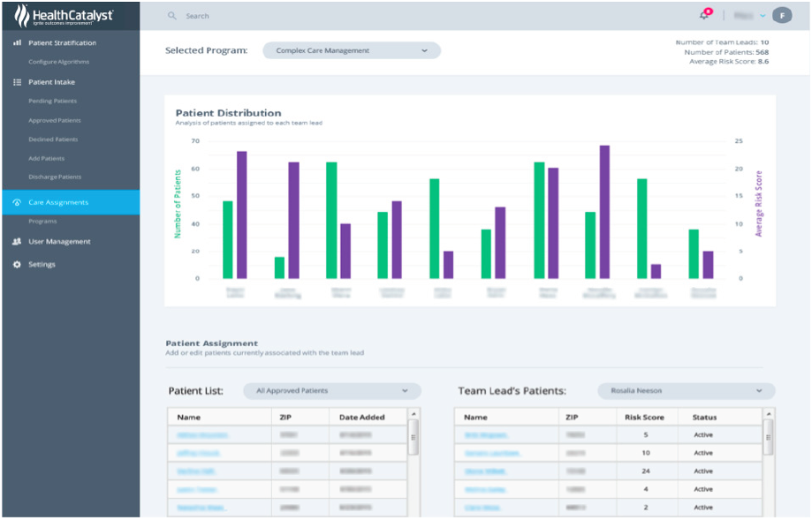
Task: Open Pending Patients page
Action: pyautogui.click(x=52, y=101)
